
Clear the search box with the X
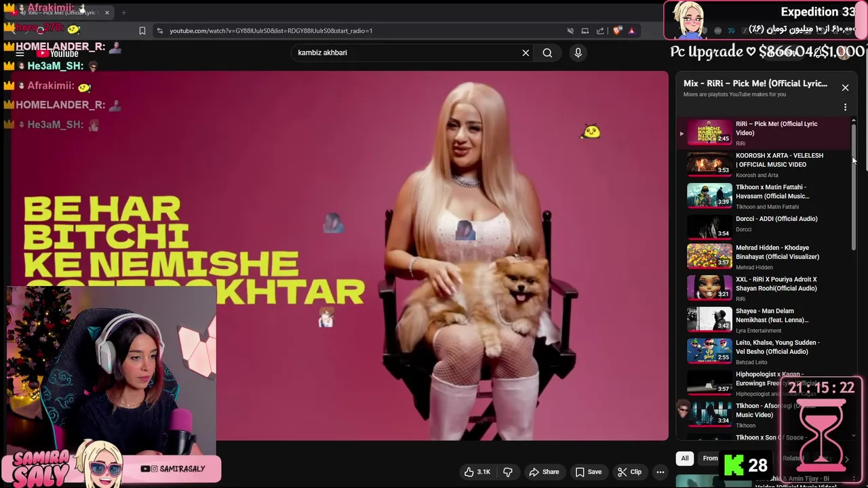(x=526, y=53)
